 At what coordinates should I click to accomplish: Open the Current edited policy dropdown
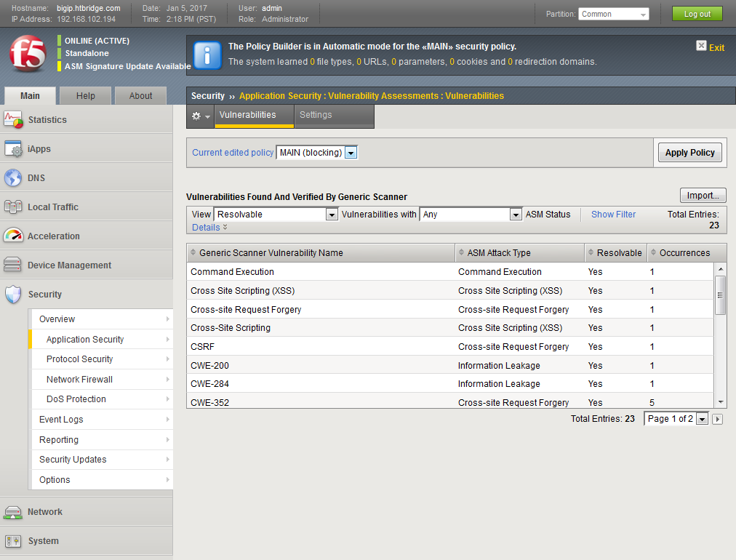(351, 153)
